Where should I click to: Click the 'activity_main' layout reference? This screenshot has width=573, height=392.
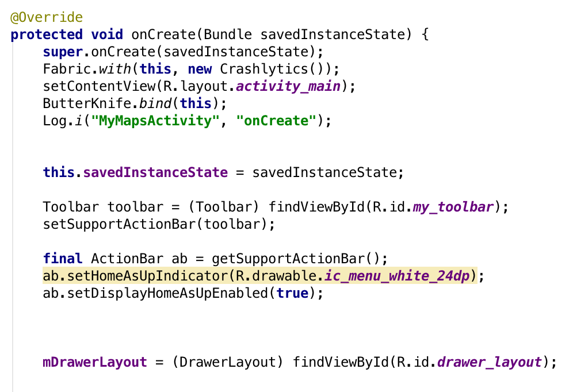pos(288,86)
